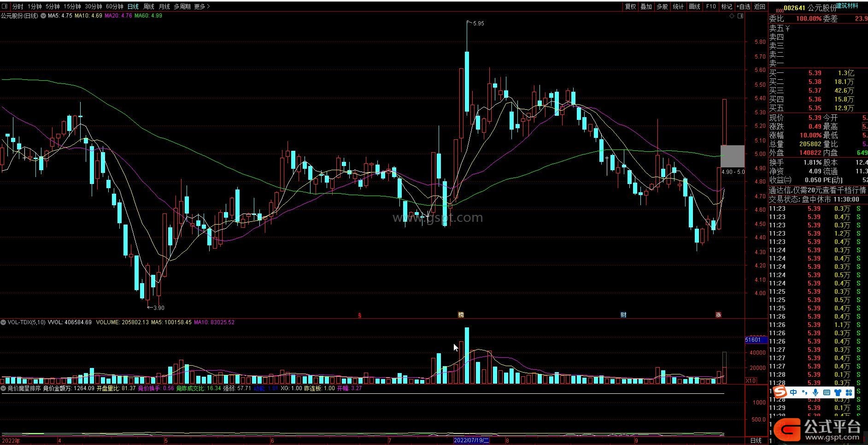Open the Sogou skin shirt icon
This screenshot has width=868, height=445.
[838, 392]
